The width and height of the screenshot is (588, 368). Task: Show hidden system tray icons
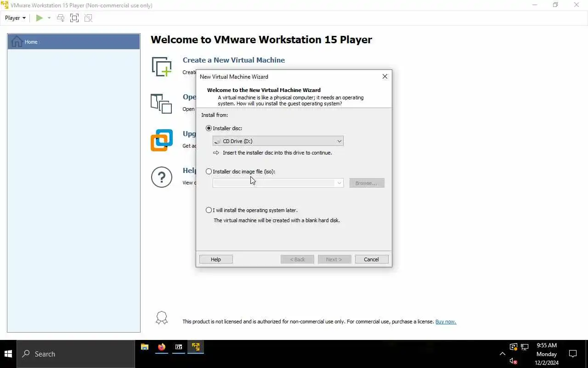click(502, 354)
